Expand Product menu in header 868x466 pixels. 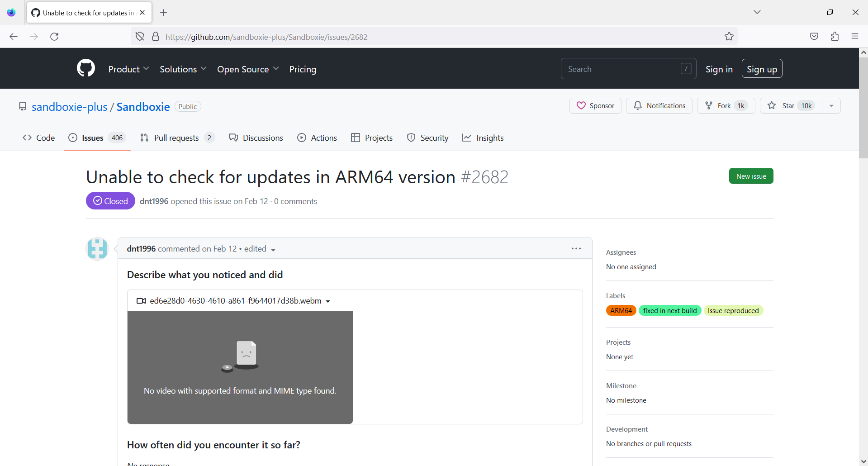128,69
